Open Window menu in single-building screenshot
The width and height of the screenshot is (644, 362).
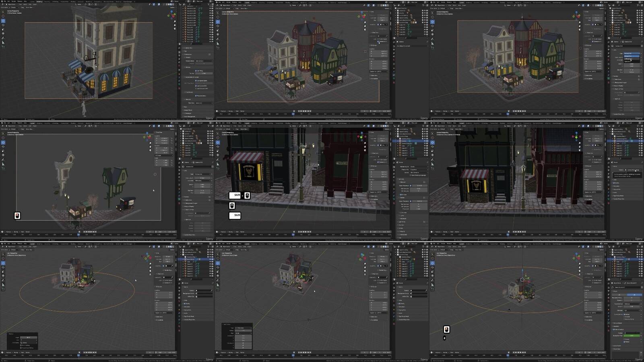click(x=20, y=1)
